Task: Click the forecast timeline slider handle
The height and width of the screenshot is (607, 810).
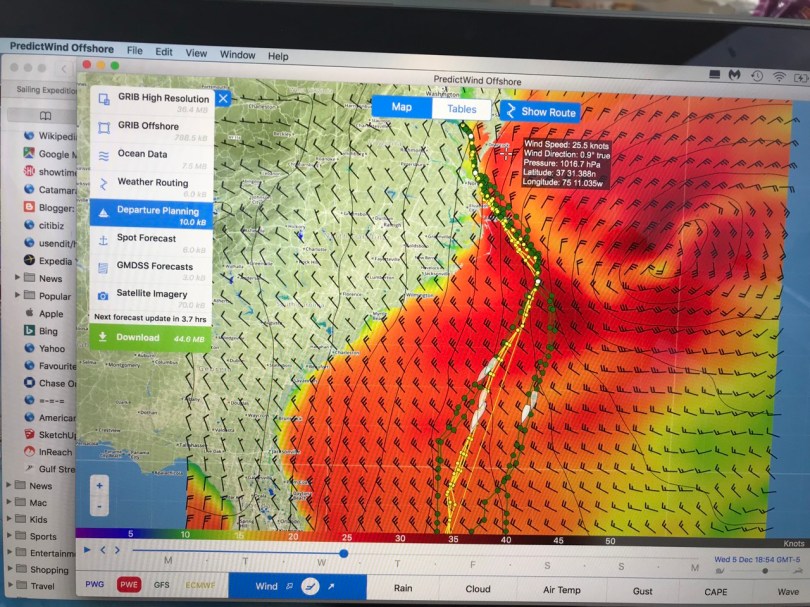Action: (x=343, y=552)
